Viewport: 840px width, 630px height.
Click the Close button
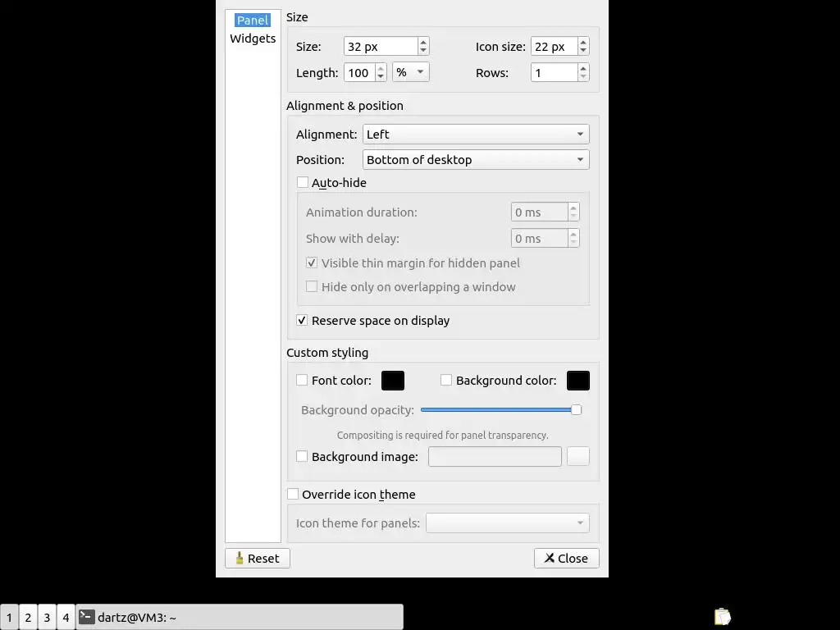coord(566,558)
